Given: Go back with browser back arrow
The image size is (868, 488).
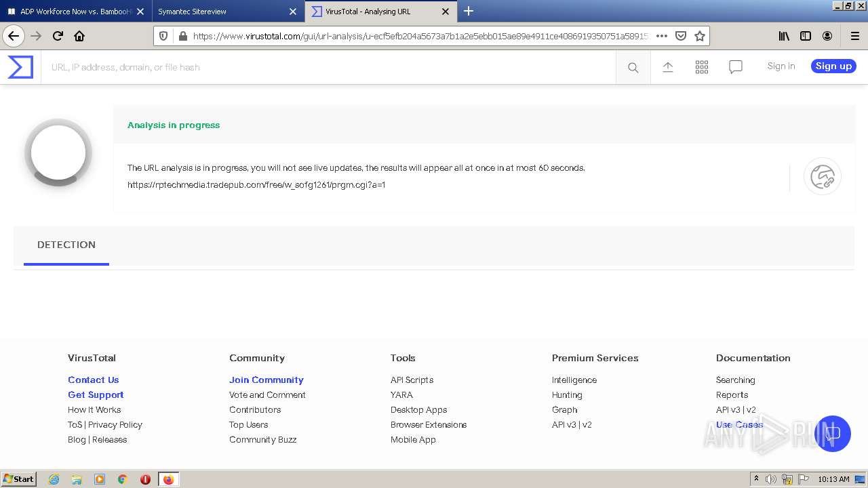Looking at the screenshot, I should pyautogui.click(x=14, y=36).
